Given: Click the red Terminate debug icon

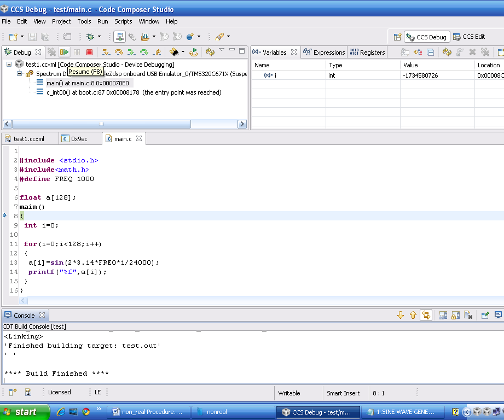Looking at the screenshot, I should [x=90, y=52].
